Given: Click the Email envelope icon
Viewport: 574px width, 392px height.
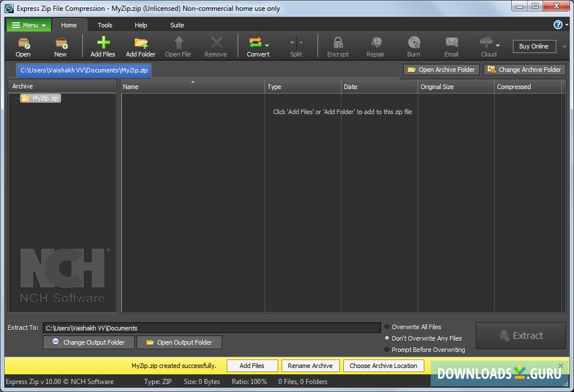Looking at the screenshot, I should coord(452,42).
